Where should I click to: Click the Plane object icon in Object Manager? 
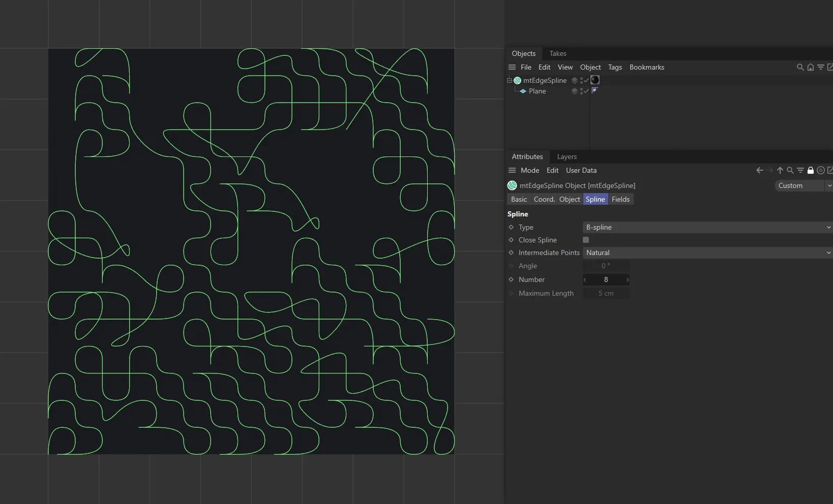(524, 91)
